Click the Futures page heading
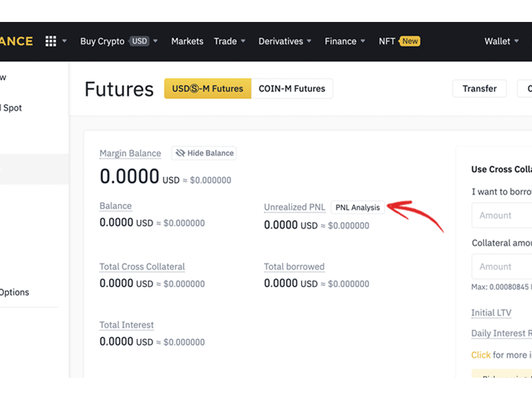Image resolution: width=532 pixels, height=399 pixels. coord(119,89)
